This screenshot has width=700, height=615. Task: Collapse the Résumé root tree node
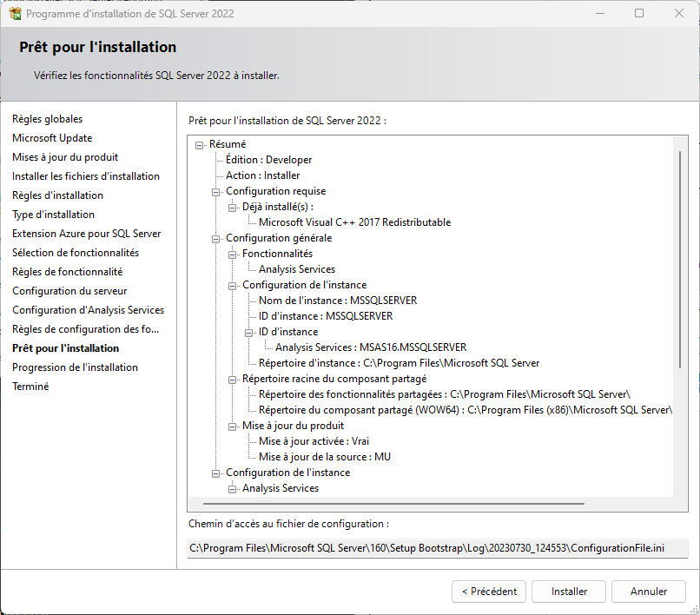pyautogui.click(x=199, y=145)
